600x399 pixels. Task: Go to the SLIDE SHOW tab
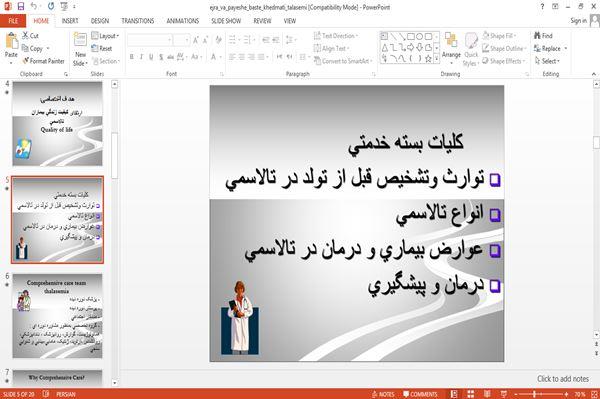pyautogui.click(x=226, y=21)
